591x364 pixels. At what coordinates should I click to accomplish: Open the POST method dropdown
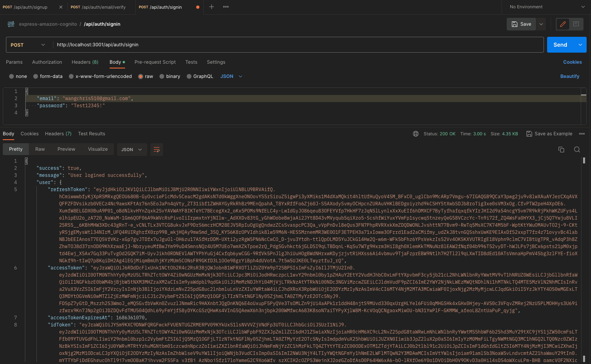(28, 45)
